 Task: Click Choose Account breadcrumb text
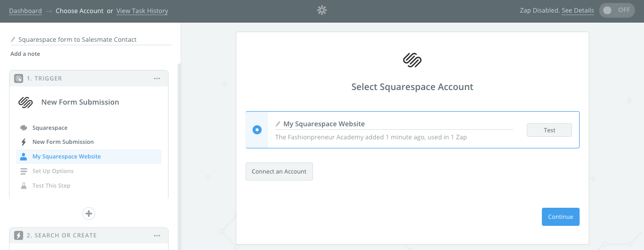(79, 11)
